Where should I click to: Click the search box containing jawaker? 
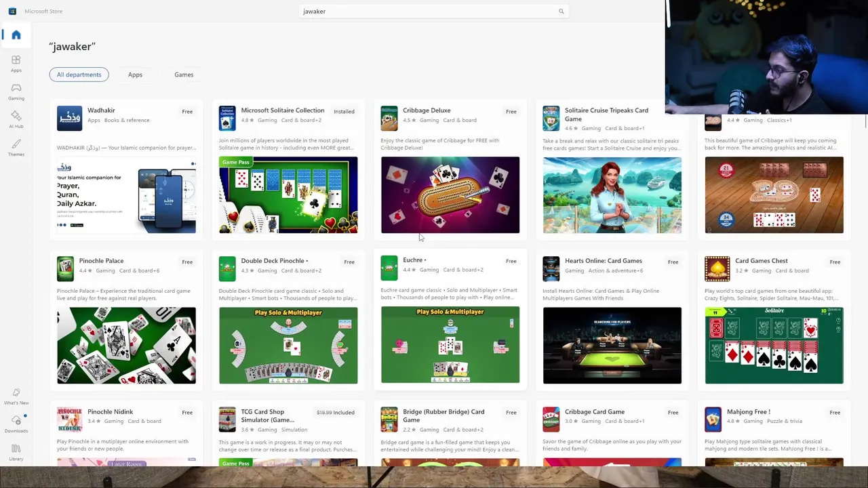434,11
